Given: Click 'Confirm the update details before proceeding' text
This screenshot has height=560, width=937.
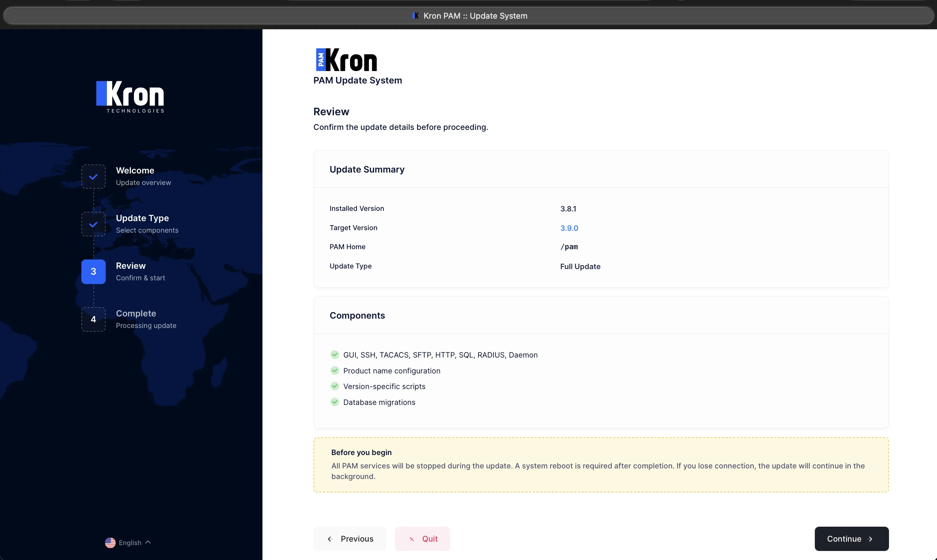Looking at the screenshot, I should [401, 127].
